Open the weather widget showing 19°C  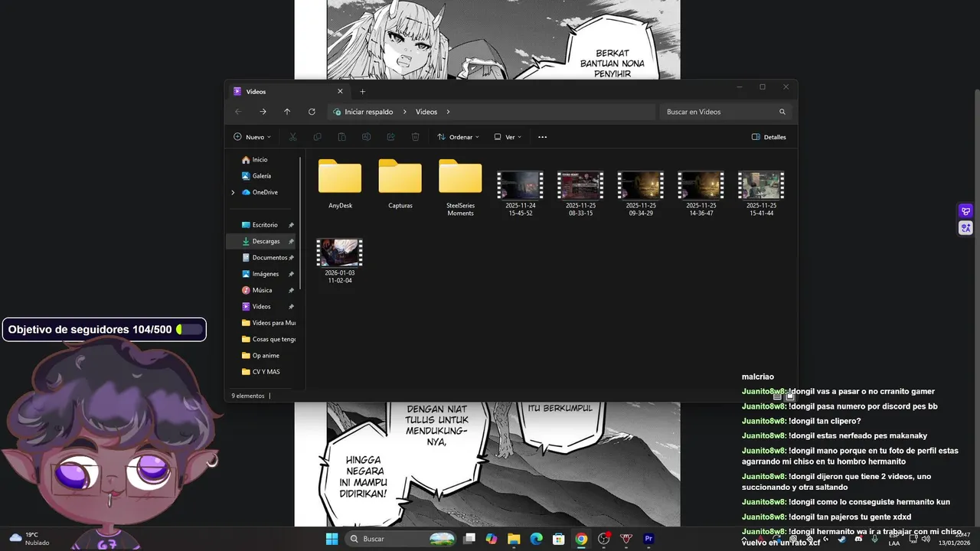(x=28, y=539)
